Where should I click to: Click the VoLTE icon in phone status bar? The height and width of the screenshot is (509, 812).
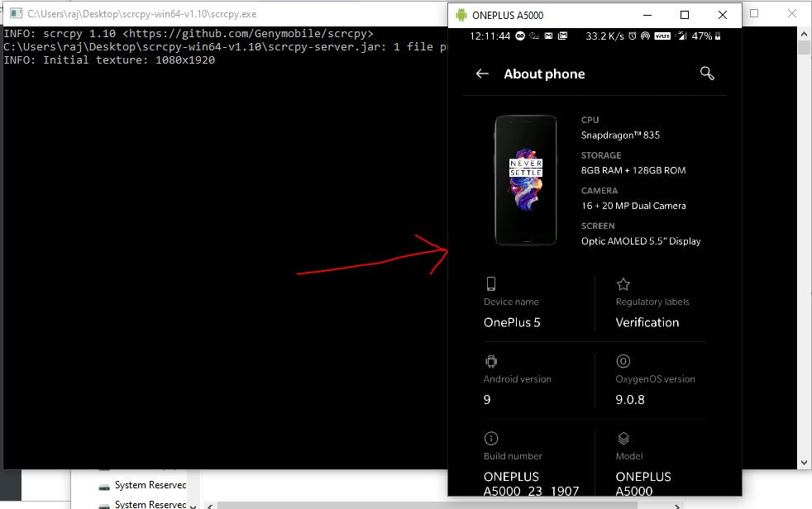click(662, 36)
